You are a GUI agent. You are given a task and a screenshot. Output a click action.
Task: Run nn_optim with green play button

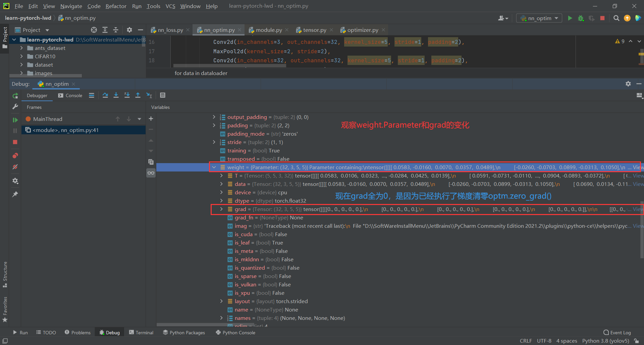coord(570,18)
